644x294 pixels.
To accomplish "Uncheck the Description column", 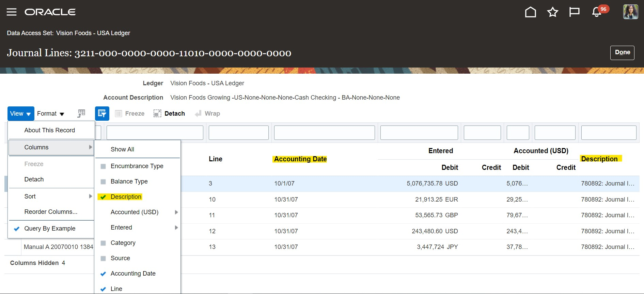I will 138,197.
